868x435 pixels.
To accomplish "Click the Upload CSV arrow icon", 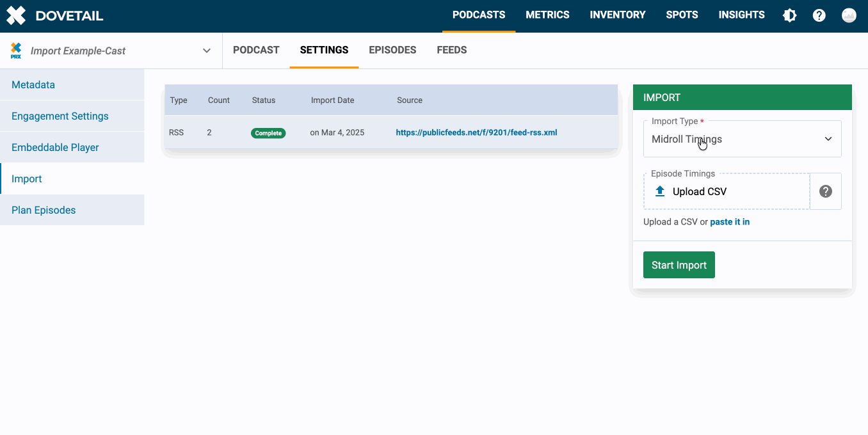I will pyautogui.click(x=660, y=191).
